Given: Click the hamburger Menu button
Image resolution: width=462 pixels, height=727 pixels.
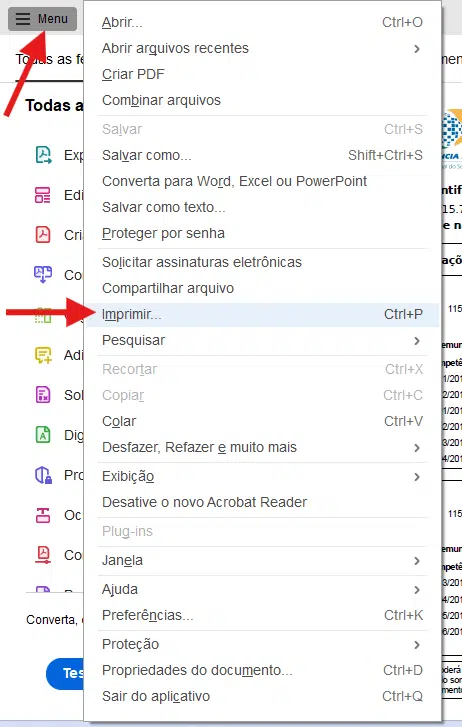Looking at the screenshot, I should 42,19.
